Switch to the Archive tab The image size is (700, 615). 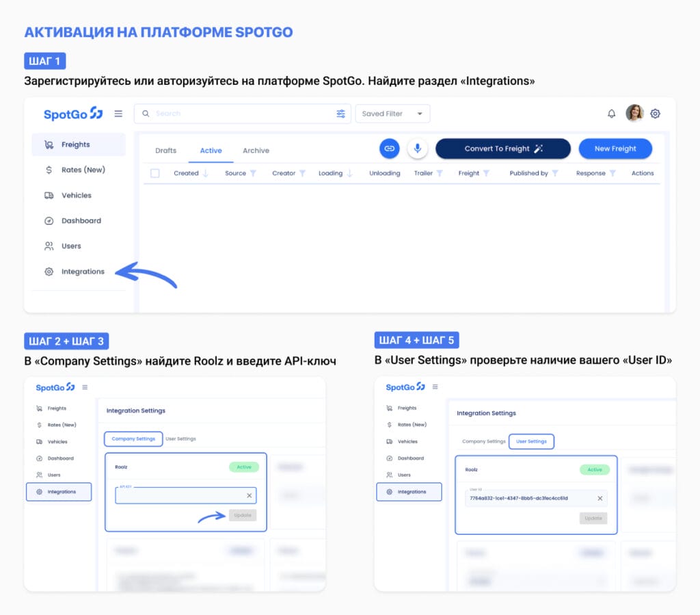(x=256, y=150)
